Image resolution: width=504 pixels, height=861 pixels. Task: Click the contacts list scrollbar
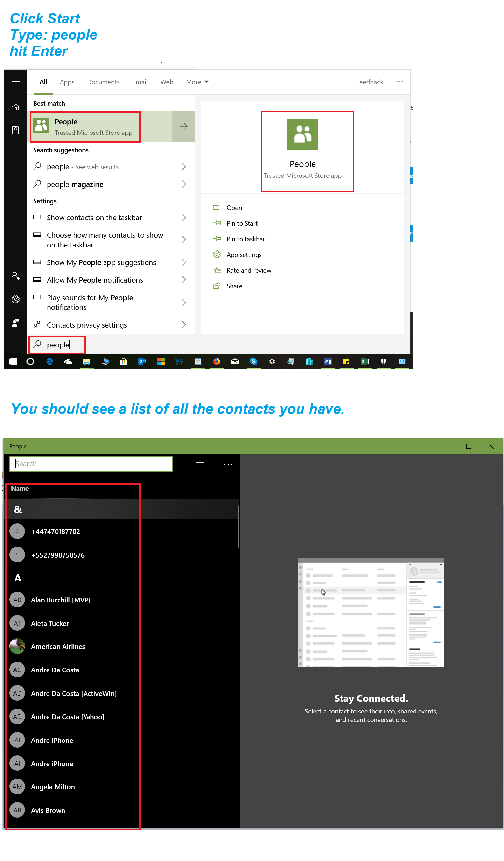pos(238,527)
